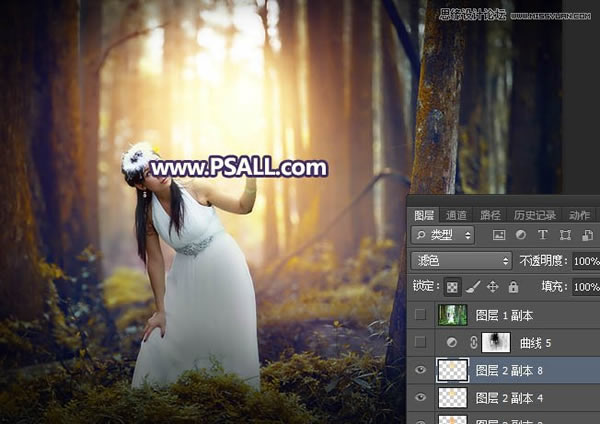Select the layer named 图层 2 副本 8
600x424 pixels.
click(x=509, y=370)
